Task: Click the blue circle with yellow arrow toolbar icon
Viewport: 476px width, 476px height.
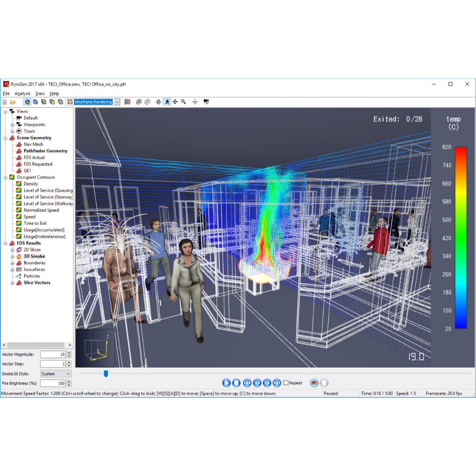Action: pyautogui.click(x=27, y=102)
